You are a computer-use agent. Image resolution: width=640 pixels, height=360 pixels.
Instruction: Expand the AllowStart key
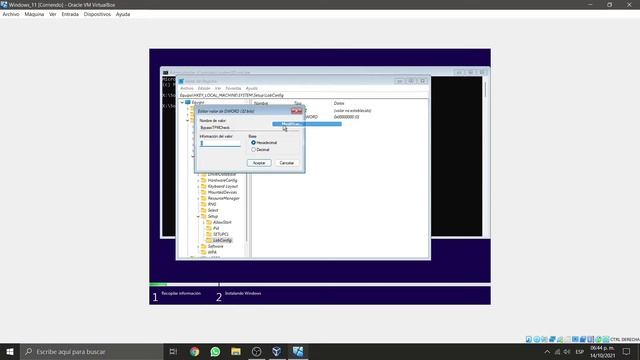pyautogui.click(x=204, y=222)
